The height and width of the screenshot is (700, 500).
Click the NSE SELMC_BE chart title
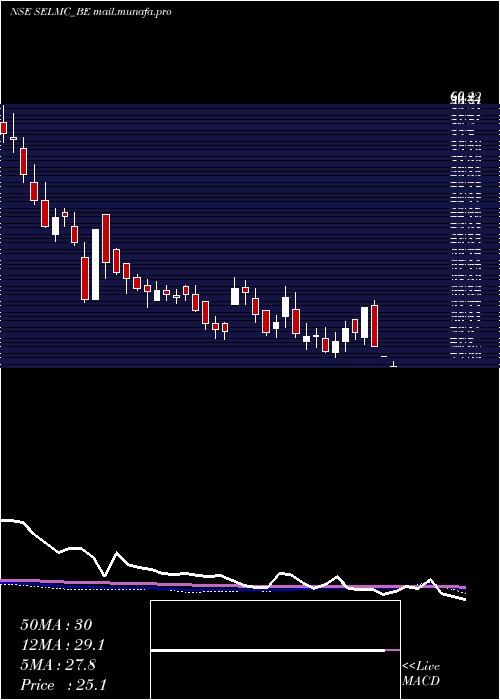[91, 12]
